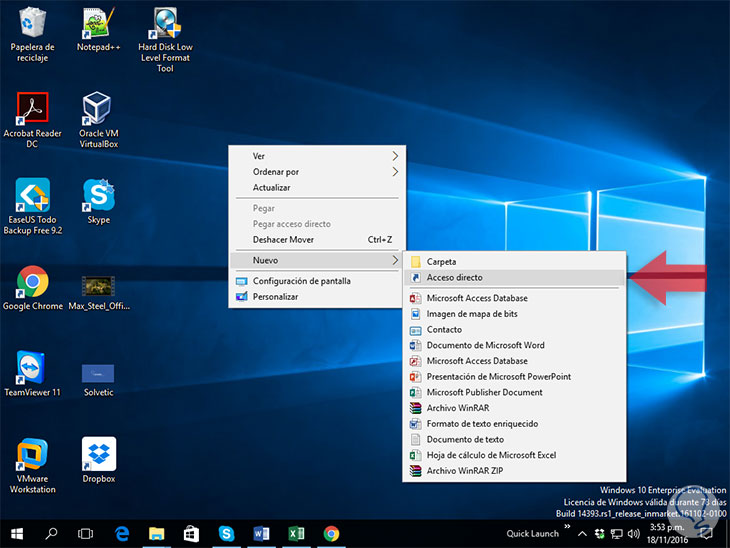The image size is (730, 548).
Task: Open Microsoft Edge from the taskbar
Action: point(122,533)
